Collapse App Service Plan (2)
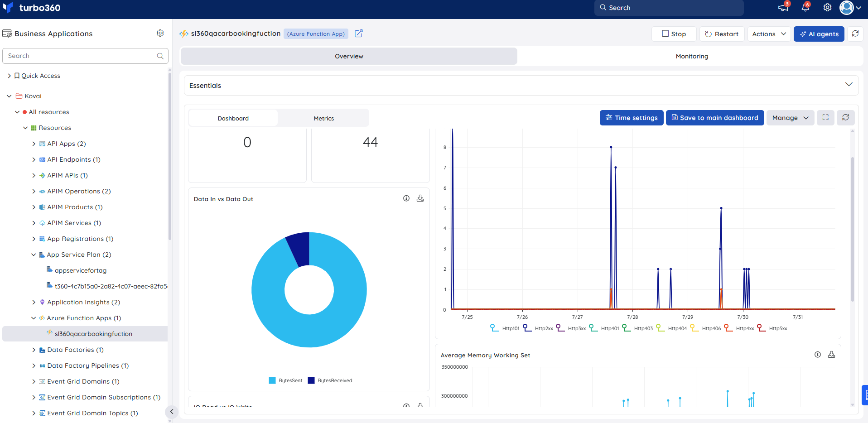Screen dimensions: 868x423 click(34, 255)
